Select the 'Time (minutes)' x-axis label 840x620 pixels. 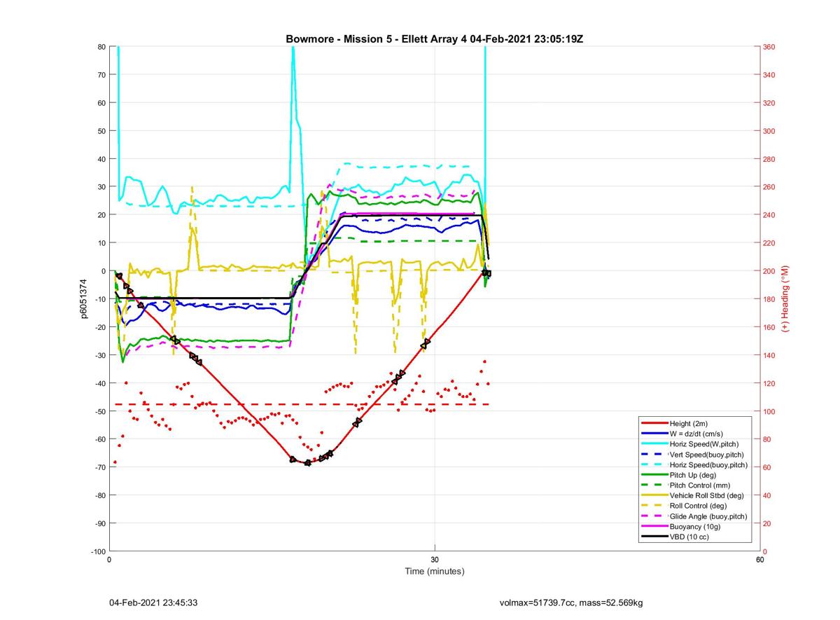[435, 572]
